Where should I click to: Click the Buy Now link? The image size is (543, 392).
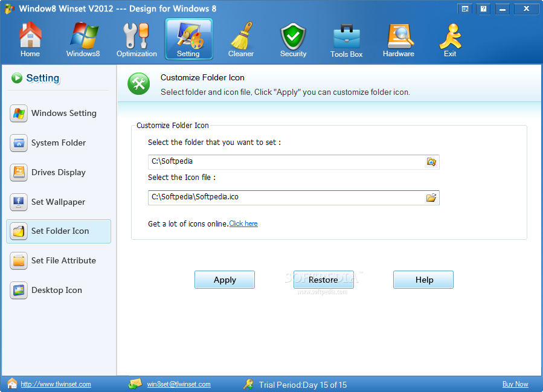point(515,384)
